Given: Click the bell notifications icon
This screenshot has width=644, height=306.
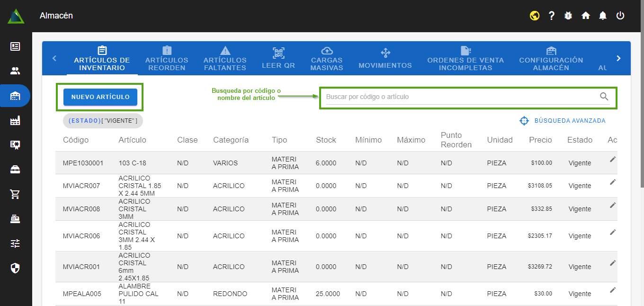Looking at the screenshot, I should click(603, 16).
